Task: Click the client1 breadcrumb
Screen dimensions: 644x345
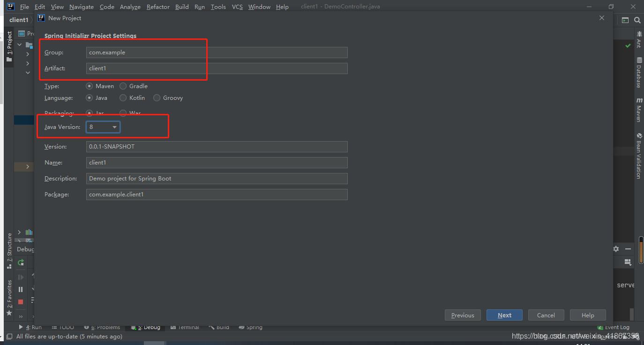Action: 19,20
